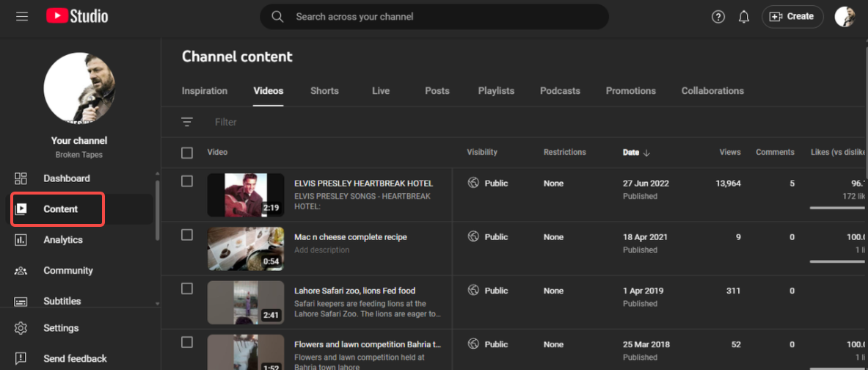Open the ELVIS PRESLEY HEARTBREAK HOTEL title
The width and height of the screenshot is (868, 370).
[x=363, y=184]
